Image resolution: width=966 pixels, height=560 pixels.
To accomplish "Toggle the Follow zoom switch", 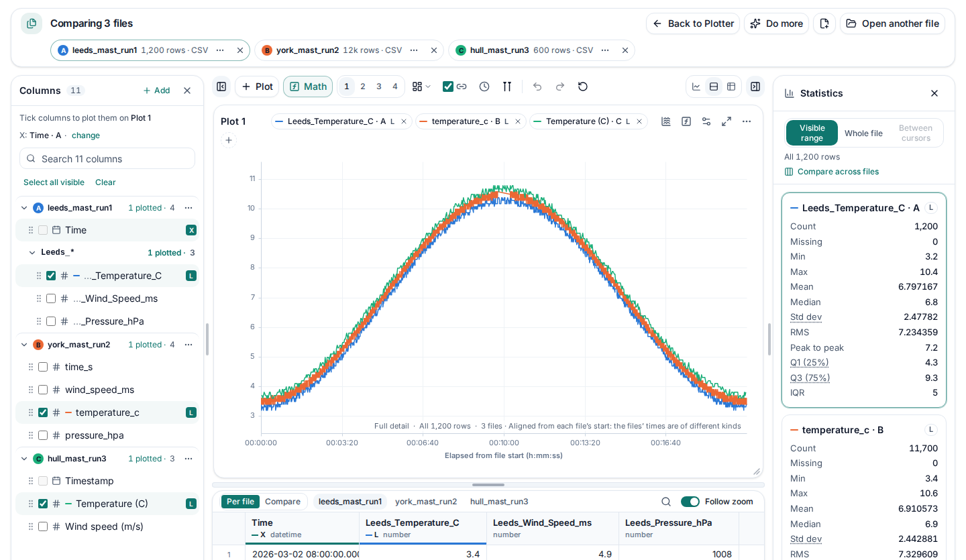I will pos(690,502).
